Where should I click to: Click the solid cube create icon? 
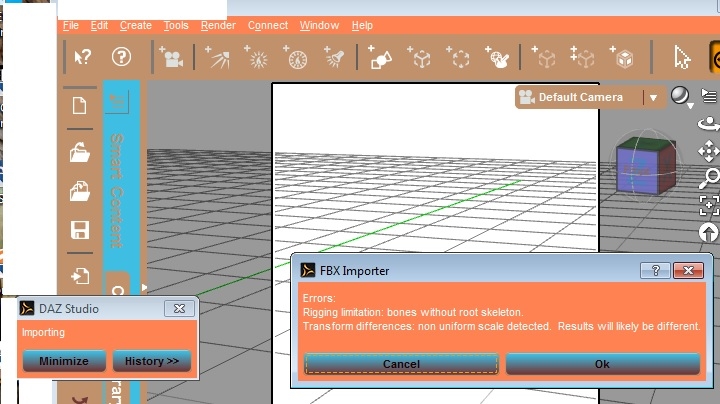tap(622, 57)
